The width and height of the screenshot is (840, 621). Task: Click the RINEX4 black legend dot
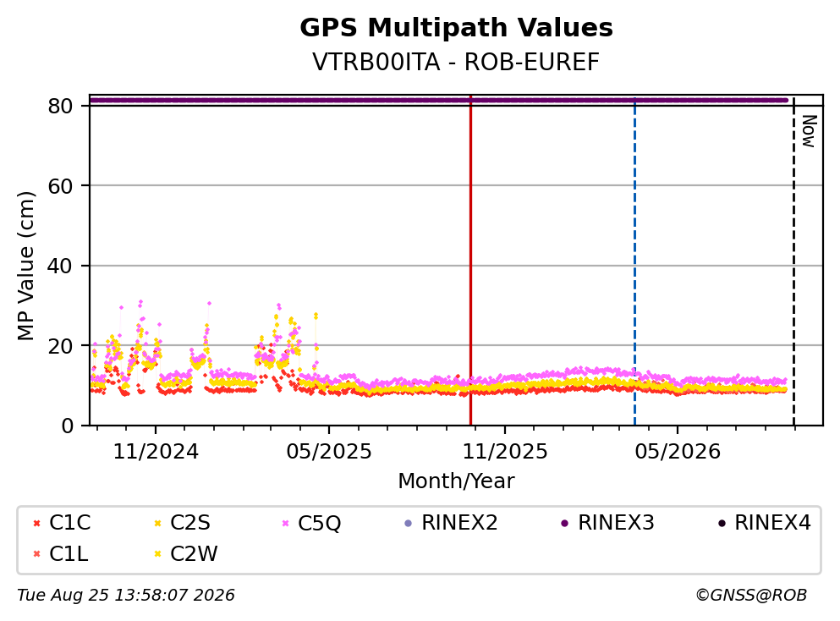722,523
